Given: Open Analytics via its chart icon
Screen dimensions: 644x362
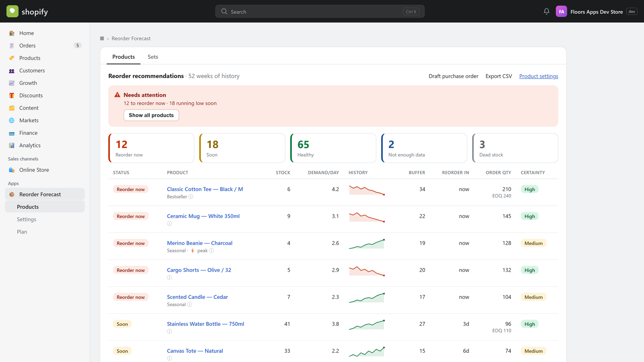Looking at the screenshot, I should [x=12, y=146].
